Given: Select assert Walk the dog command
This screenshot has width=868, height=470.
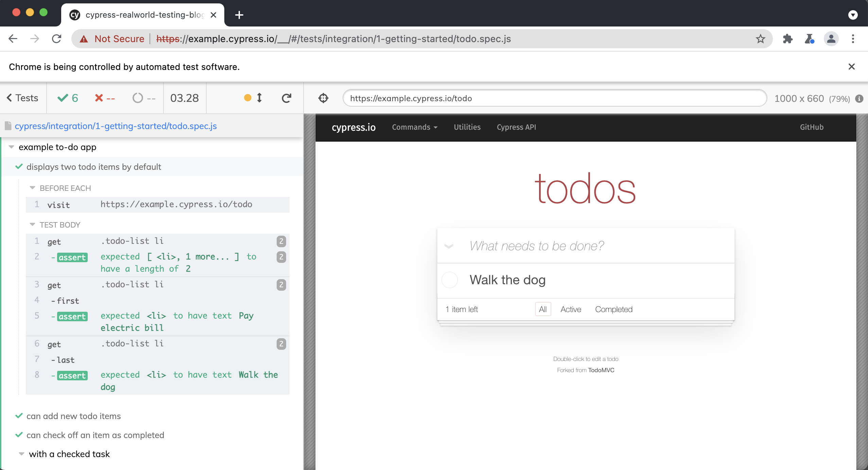Looking at the screenshot, I should (158, 381).
